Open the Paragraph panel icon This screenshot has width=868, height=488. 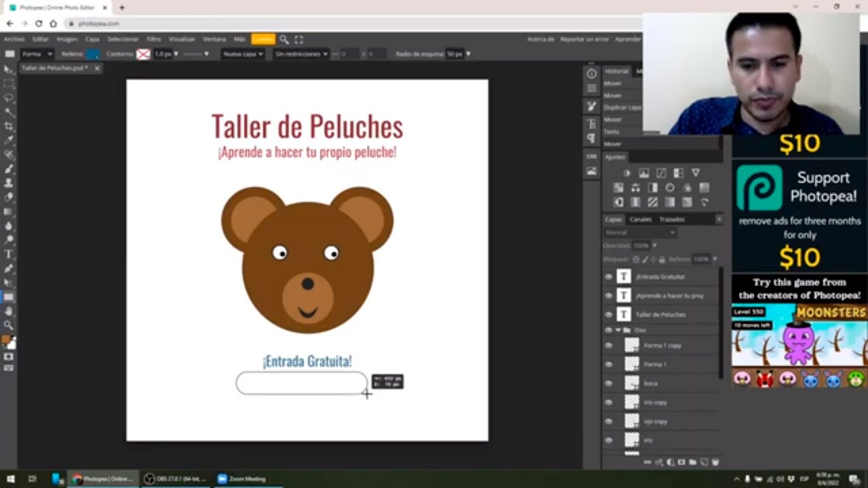pos(592,138)
